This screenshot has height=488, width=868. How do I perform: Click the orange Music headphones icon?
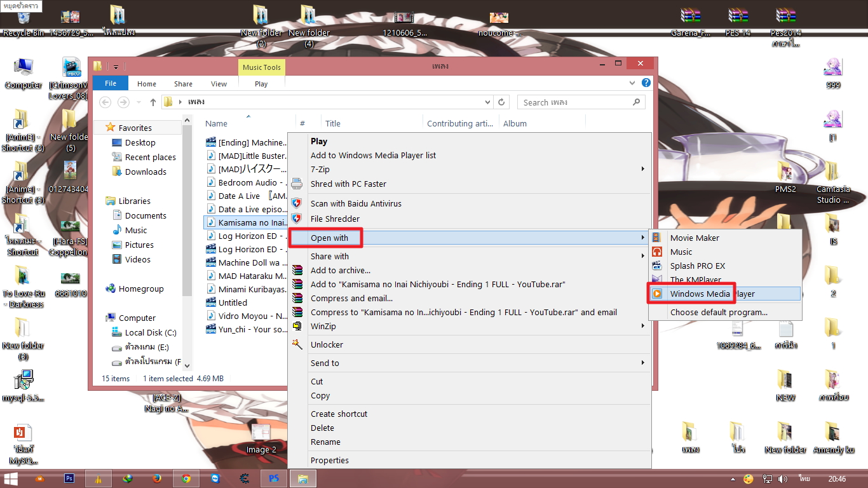[656, 252]
